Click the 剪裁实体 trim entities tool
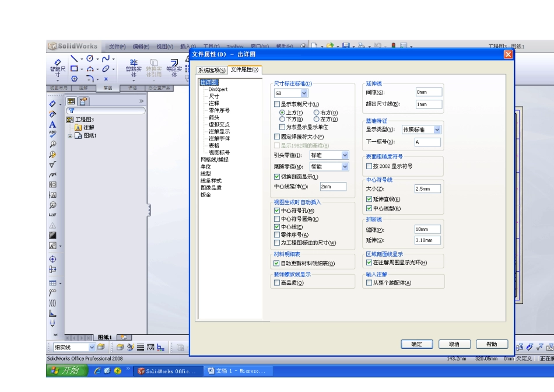Image resolution: width=554 pixels, height=392 pixels. tap(134, 68)
